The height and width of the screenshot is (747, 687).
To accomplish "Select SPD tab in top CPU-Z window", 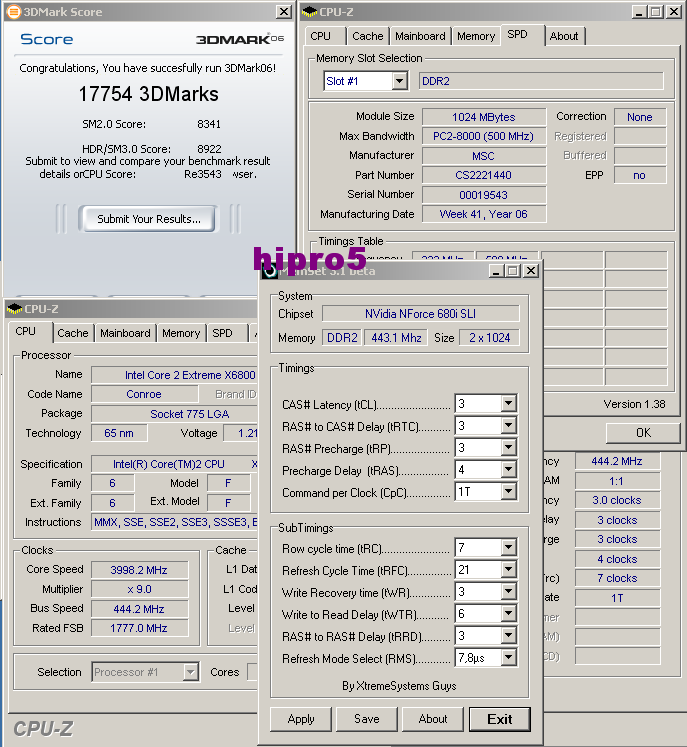I will [522, 34].
